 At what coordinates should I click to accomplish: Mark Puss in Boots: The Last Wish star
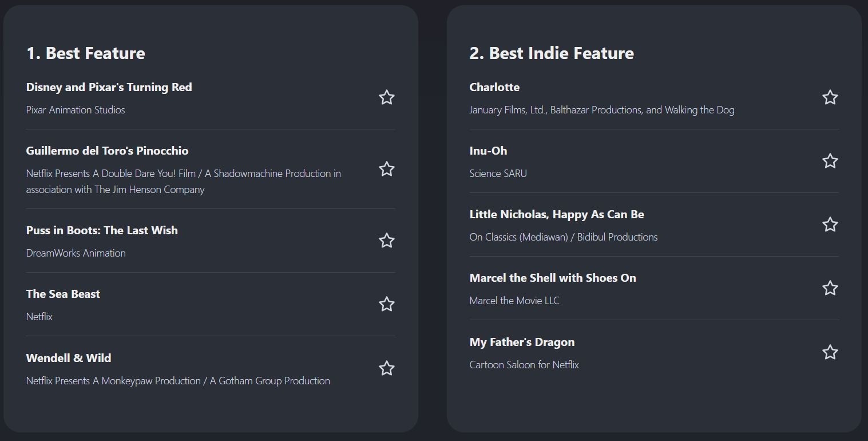(x=387, y=241)
